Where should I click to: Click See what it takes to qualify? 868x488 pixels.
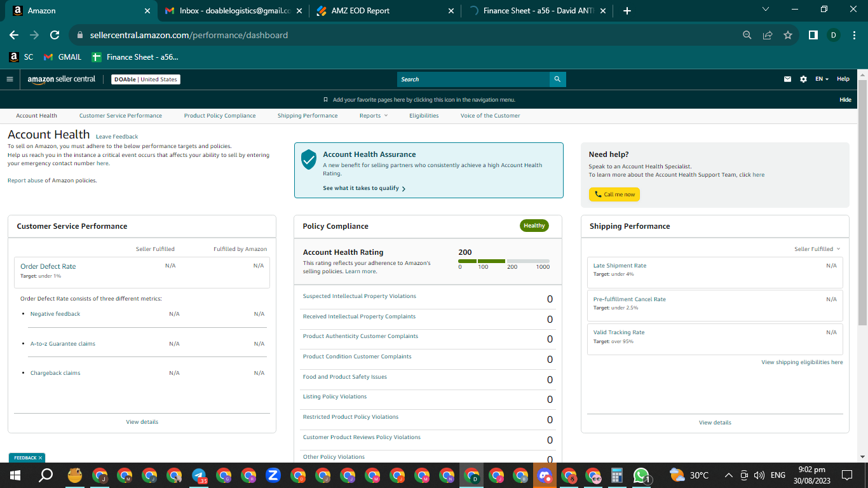point(364,189)
